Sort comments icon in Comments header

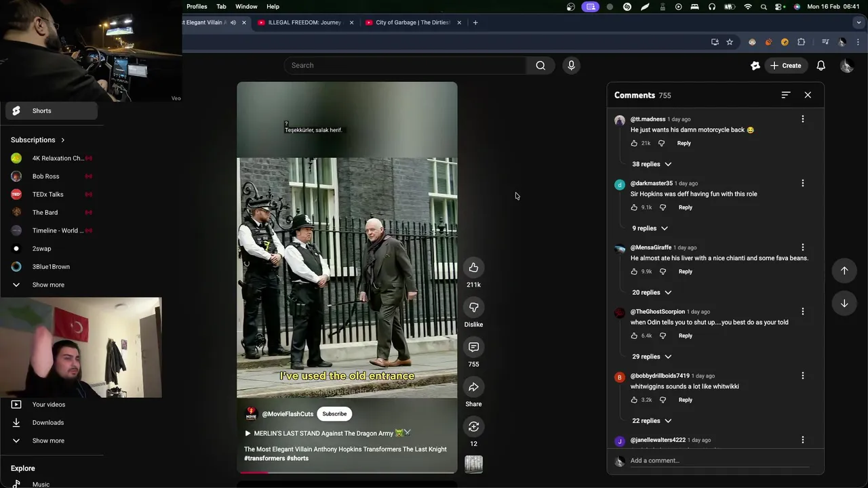click(785, 95)
